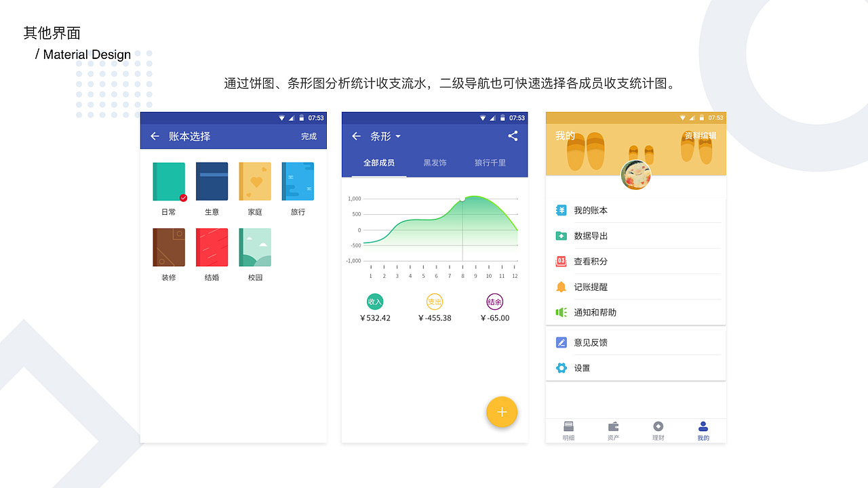The width and height of the screenshot is (868, 488).
Task: Choose the brown 装修 account book
Action: [169, 247]
